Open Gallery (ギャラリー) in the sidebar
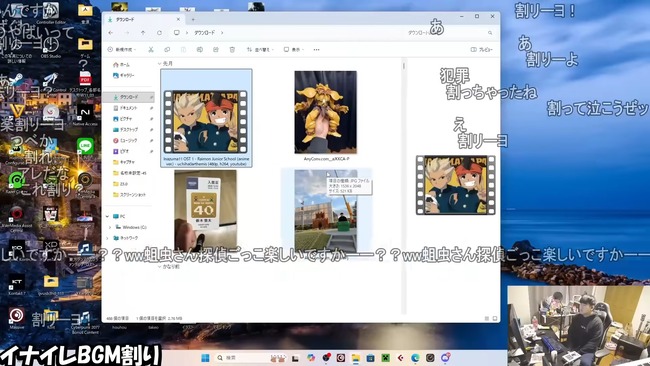650x366 pixels. click(x=124, y=75)
